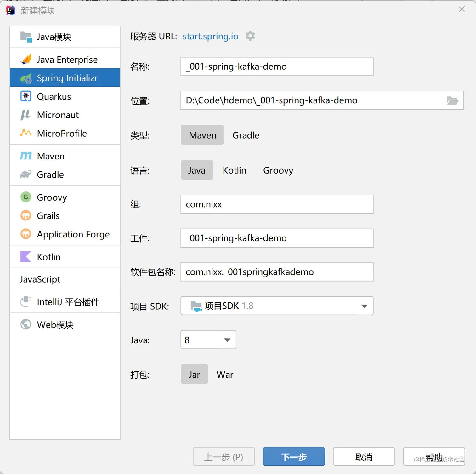Viewport: 476px width, 474px height.
Task: Select the Java模块 folder icon
Action: (x=26, y=37)
